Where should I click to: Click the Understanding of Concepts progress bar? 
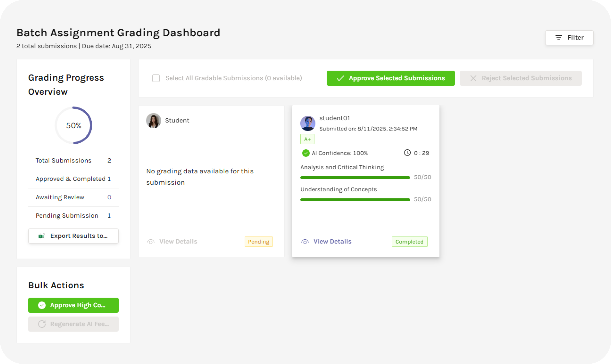[x=355, y=200]
